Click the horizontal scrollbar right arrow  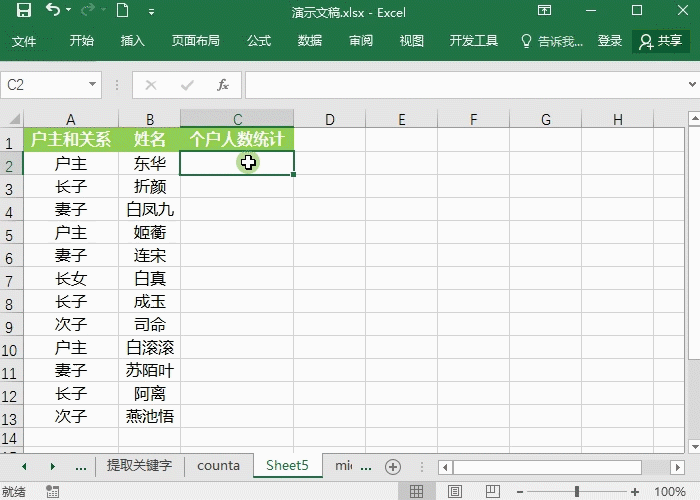coord(678,467)
